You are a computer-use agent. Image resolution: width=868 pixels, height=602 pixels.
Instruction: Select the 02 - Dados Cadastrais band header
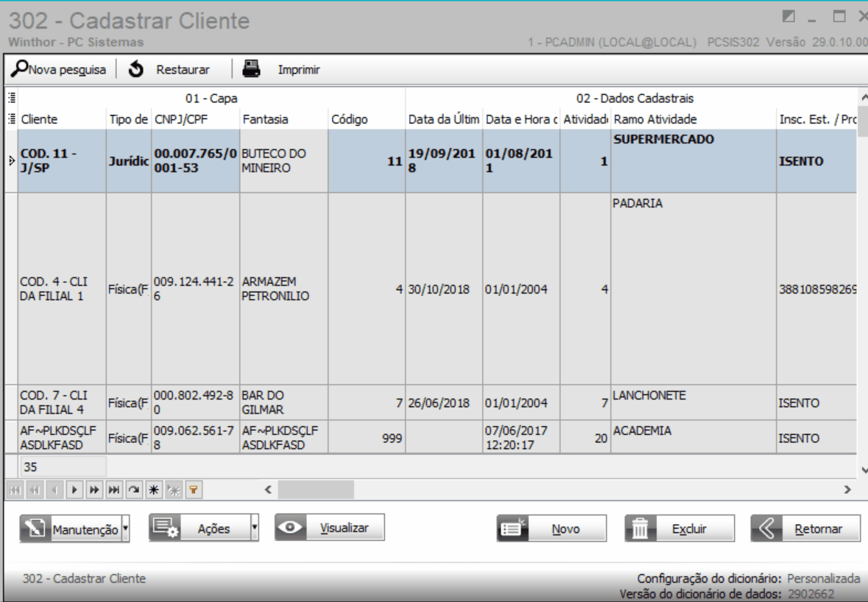(x=635, y=99)
